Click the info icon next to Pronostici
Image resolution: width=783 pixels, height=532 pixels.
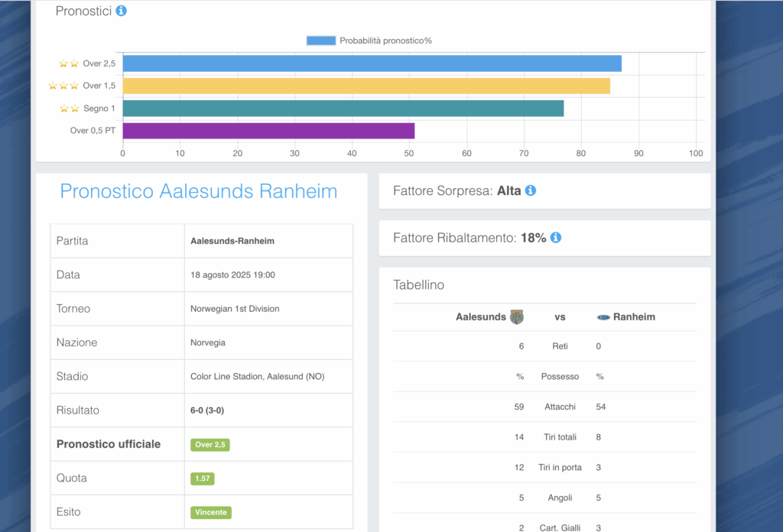pyautogui.click(x=122, y=11)
